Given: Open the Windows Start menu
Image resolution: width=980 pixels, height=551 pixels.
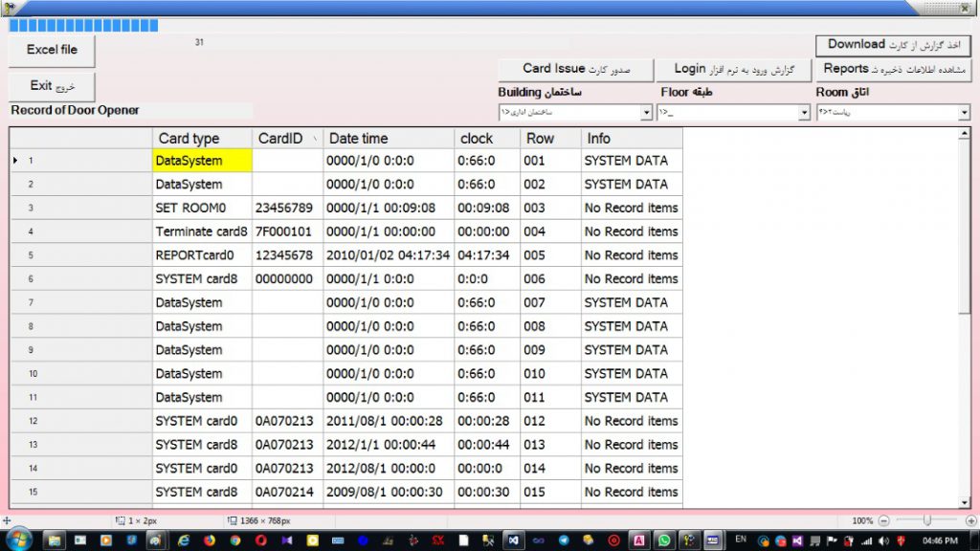Looking at the screenshot, I should pos(18,540).
